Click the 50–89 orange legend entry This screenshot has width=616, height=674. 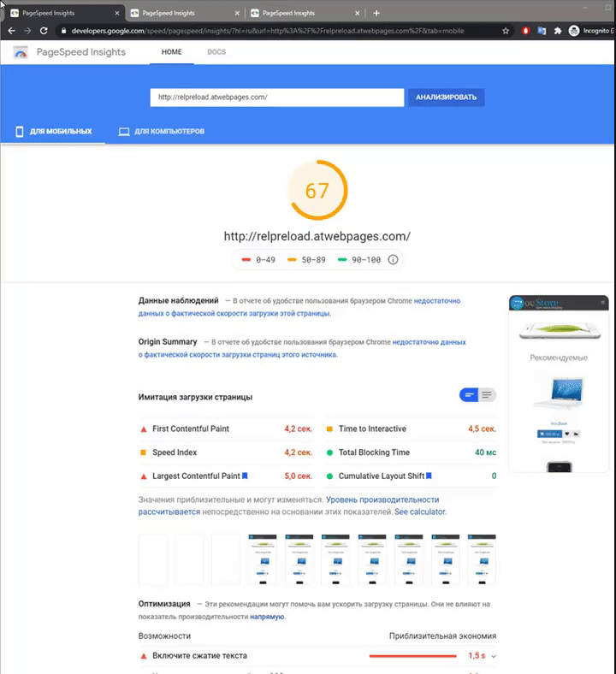(306, 260)
